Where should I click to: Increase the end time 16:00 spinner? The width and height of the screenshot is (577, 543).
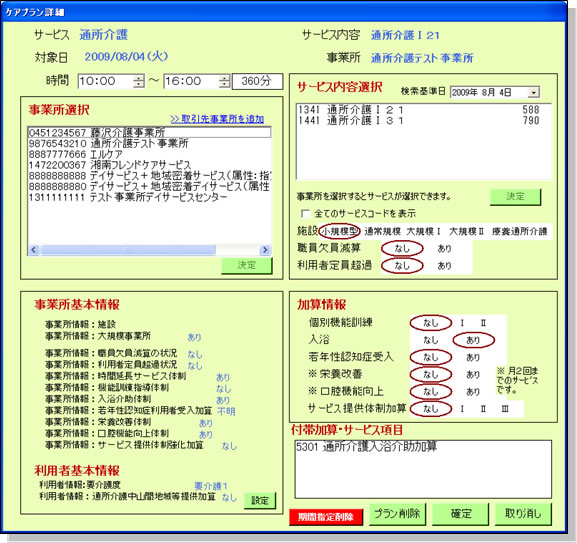(x=224, y=78)
